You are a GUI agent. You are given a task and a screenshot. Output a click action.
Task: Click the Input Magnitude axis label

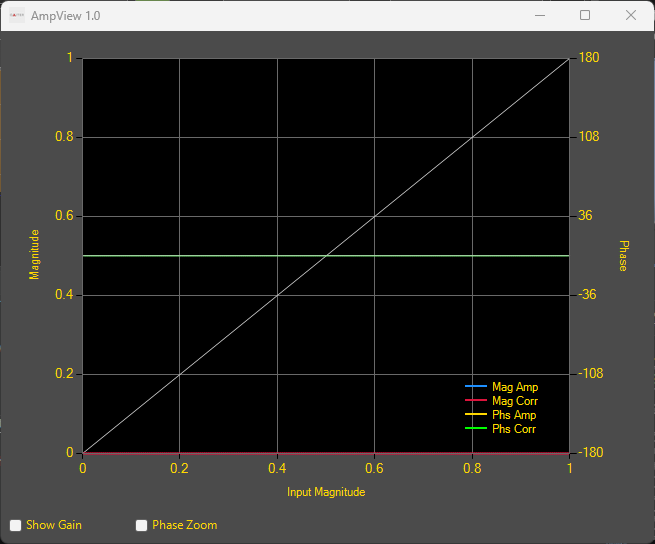(326, 492)
